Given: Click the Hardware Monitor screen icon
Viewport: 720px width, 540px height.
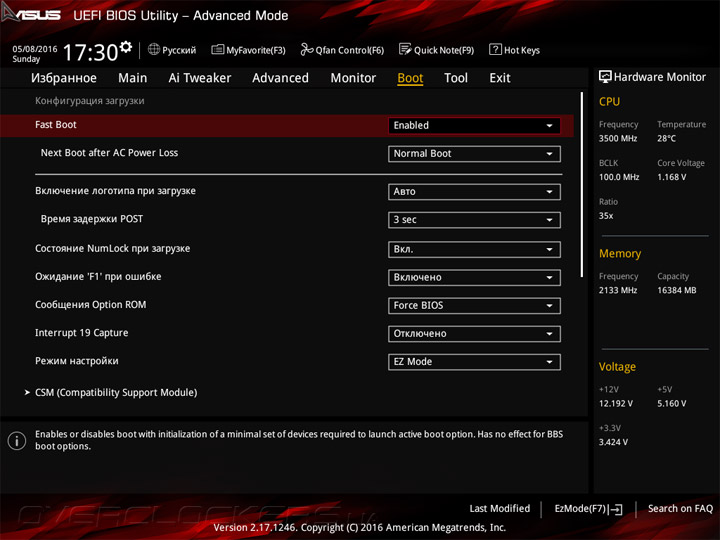Looking at the screenshot, I should click(605, 77).
